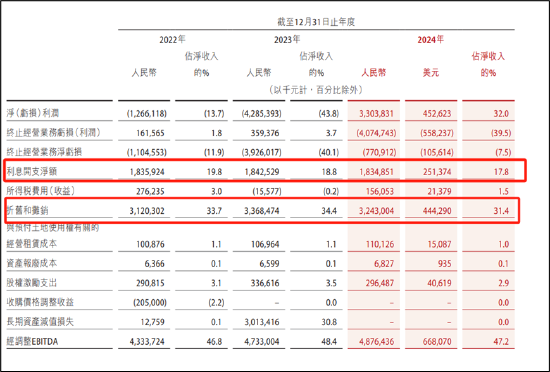Click the 2023年 column heading
The width and height of the screenshot is (550, 372).
[287, 39]
